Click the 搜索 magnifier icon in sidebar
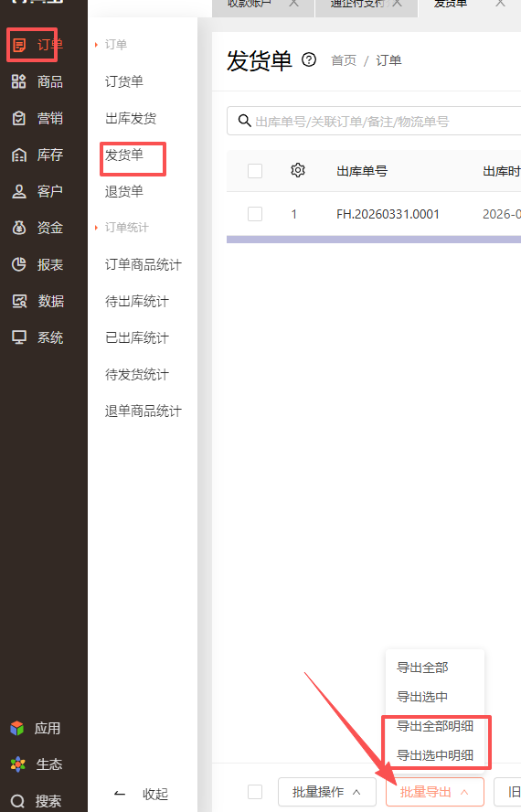This screenshot has width=521, height=812. coord(17,801)
